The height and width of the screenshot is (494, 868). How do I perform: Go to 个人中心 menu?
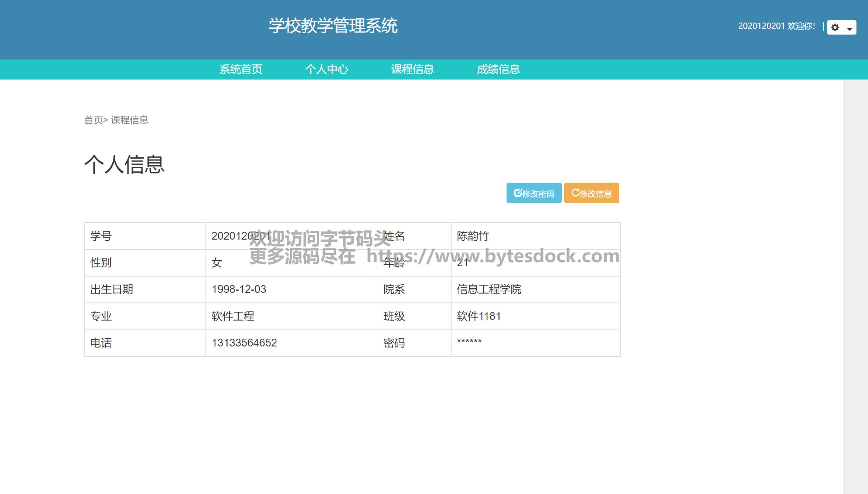[x=327, y=69]
